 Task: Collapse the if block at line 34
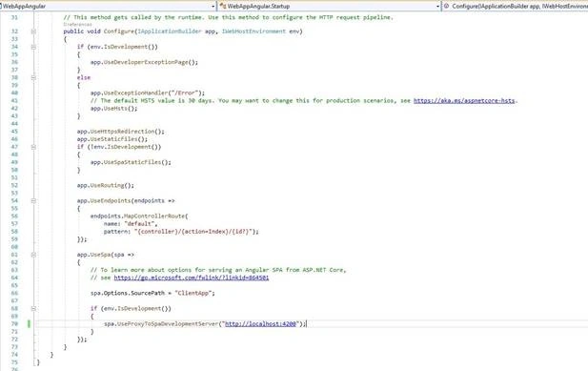33,47
